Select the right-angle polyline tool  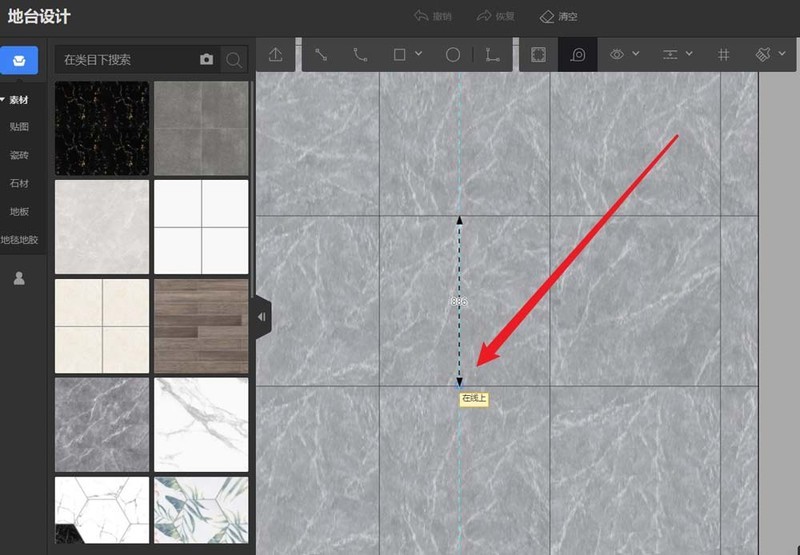[x=492, y=55]
